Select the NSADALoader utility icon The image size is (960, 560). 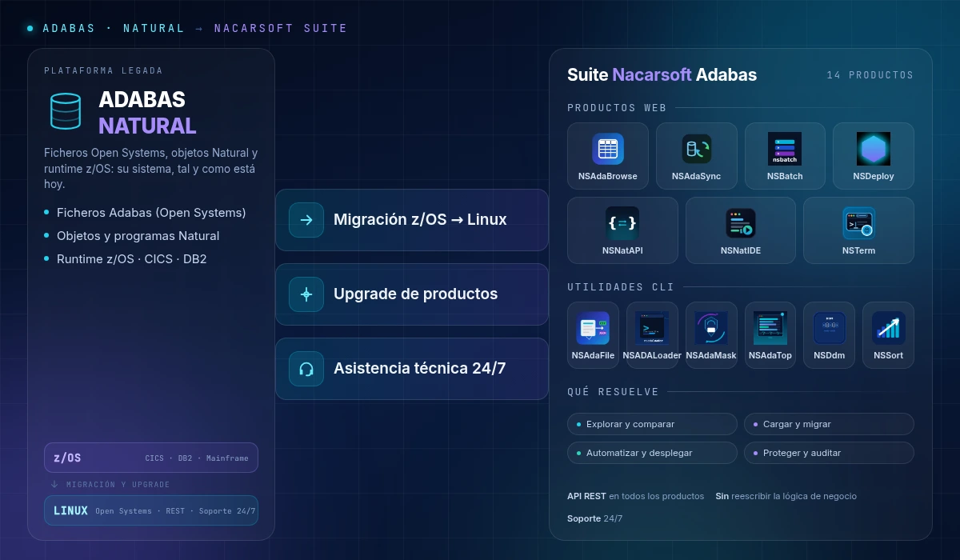click(652, 328)
